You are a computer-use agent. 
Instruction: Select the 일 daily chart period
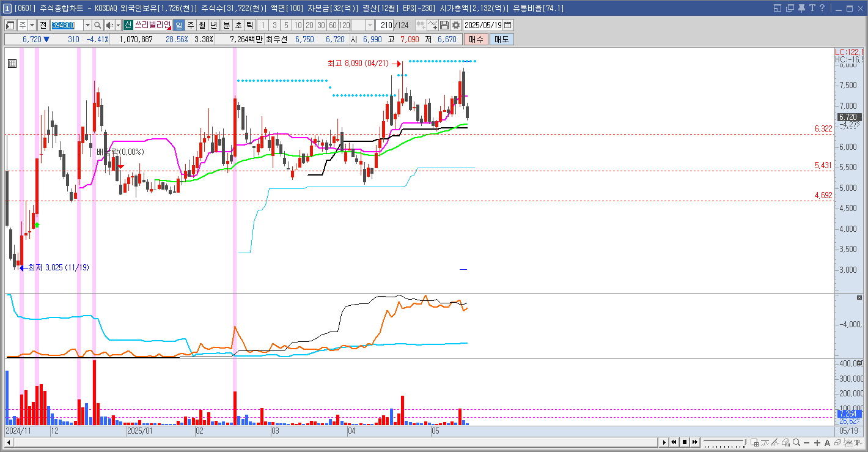178,25
